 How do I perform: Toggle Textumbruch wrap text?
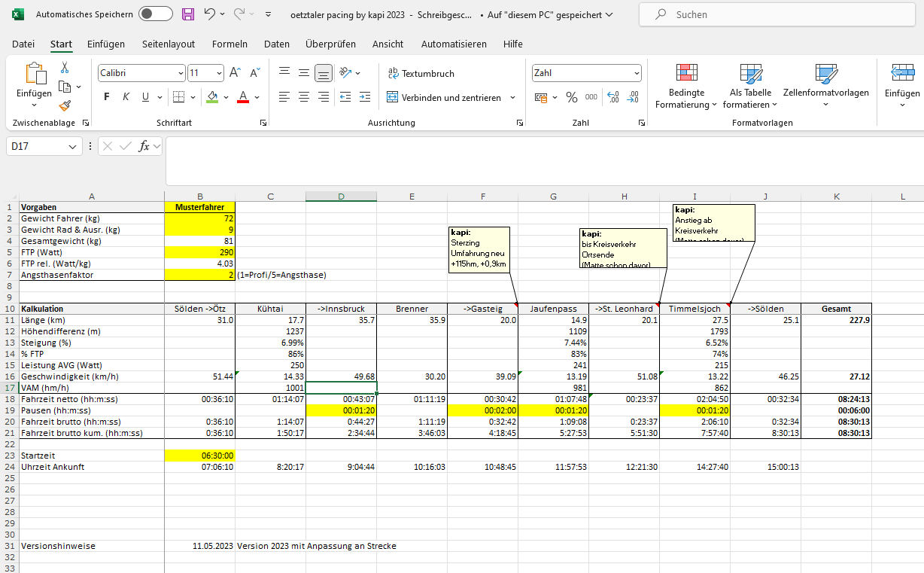click(x=421, y=74)
